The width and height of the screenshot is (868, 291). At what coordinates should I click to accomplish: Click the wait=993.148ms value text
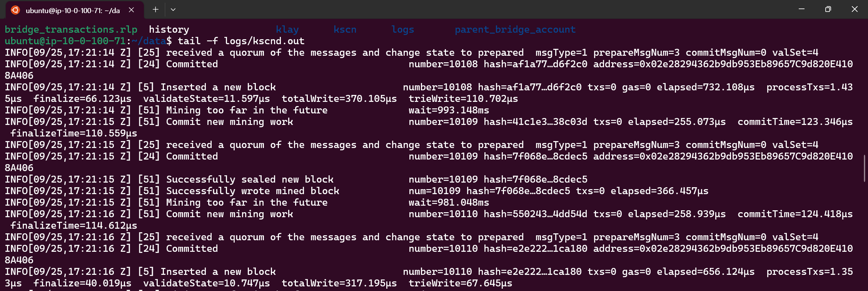(x=449, y=110)
